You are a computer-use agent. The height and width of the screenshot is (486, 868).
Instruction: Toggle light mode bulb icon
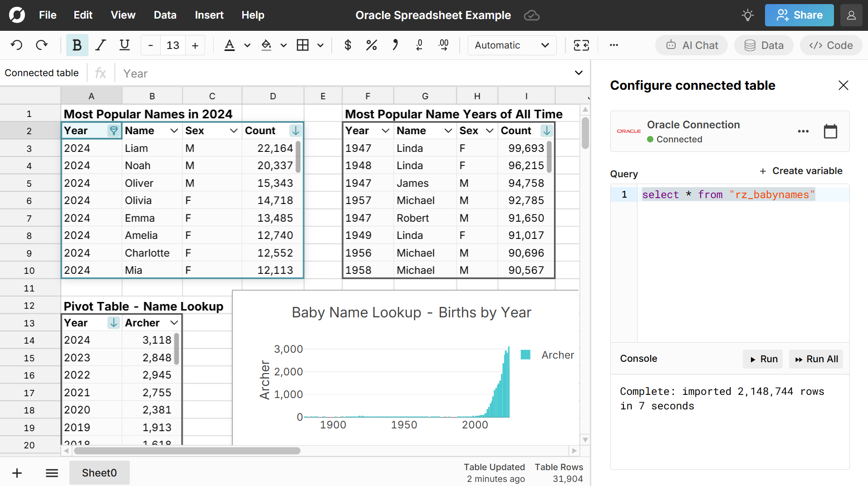click(747, 15)
